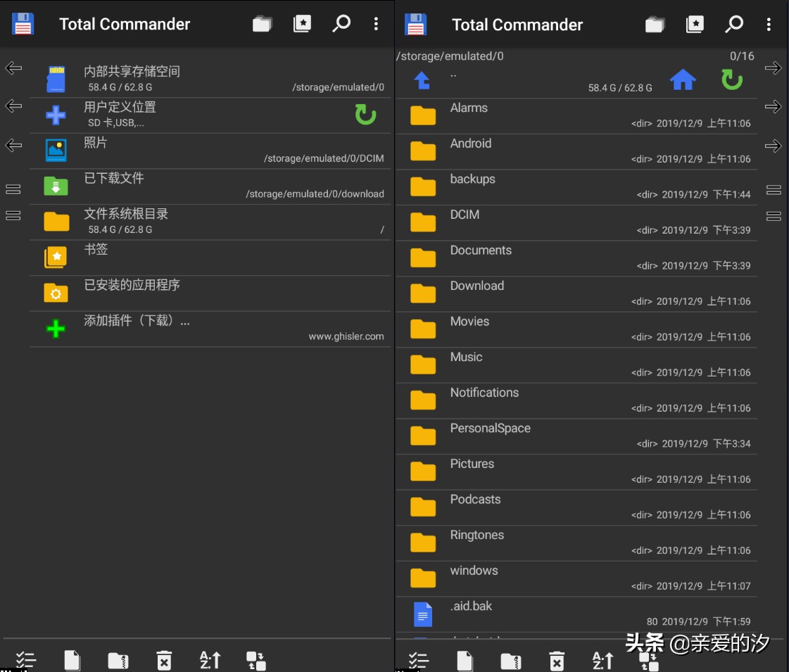This screenshot has width=789, height=672.
Task: Click blue home icon in right panel
Action: pyautogui.click(x=683, y=80)
